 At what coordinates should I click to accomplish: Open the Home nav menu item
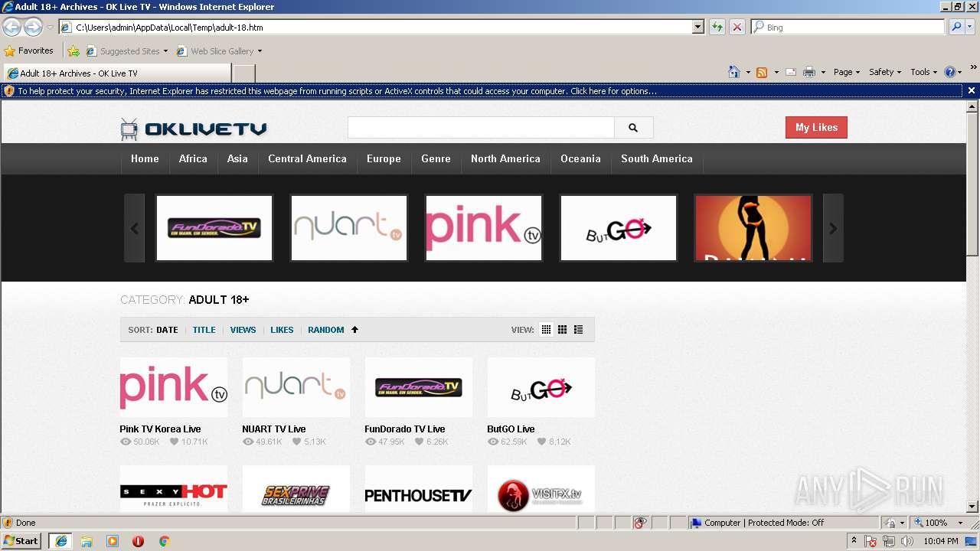[x=145, y=158]
